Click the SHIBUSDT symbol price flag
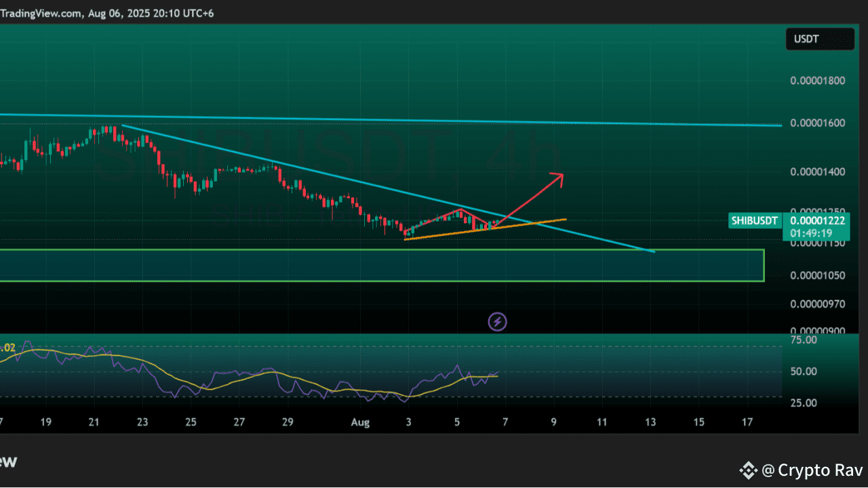 tap(754, 220)
